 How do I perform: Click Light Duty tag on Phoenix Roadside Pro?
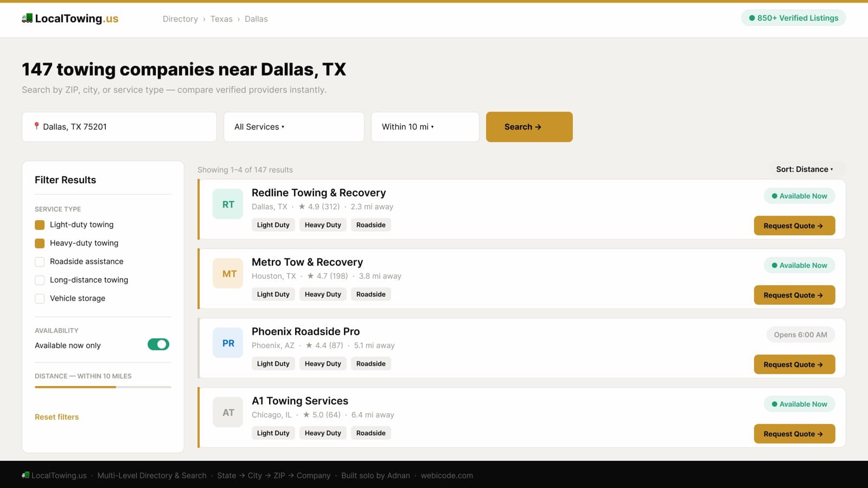click(273, 364)
